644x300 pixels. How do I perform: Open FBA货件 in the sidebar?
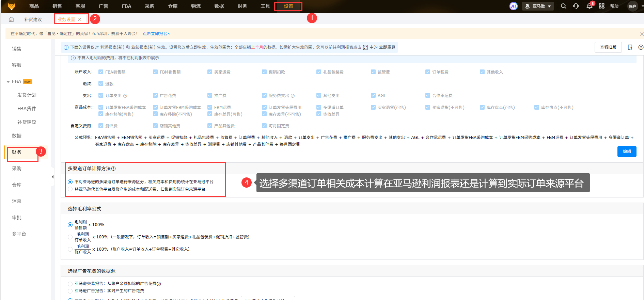[x=27, y=109]
